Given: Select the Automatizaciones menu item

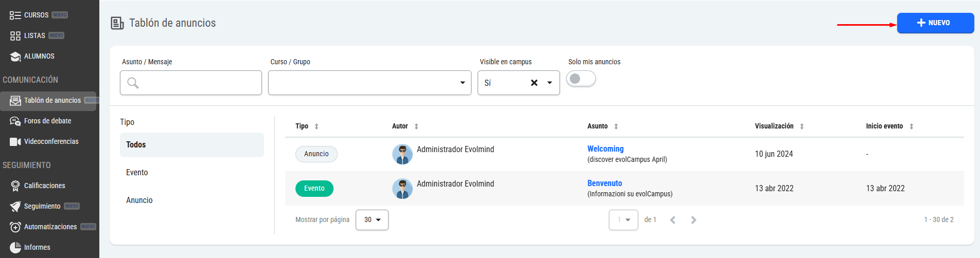Looking at the screenshot, I should tap(50, 227).
